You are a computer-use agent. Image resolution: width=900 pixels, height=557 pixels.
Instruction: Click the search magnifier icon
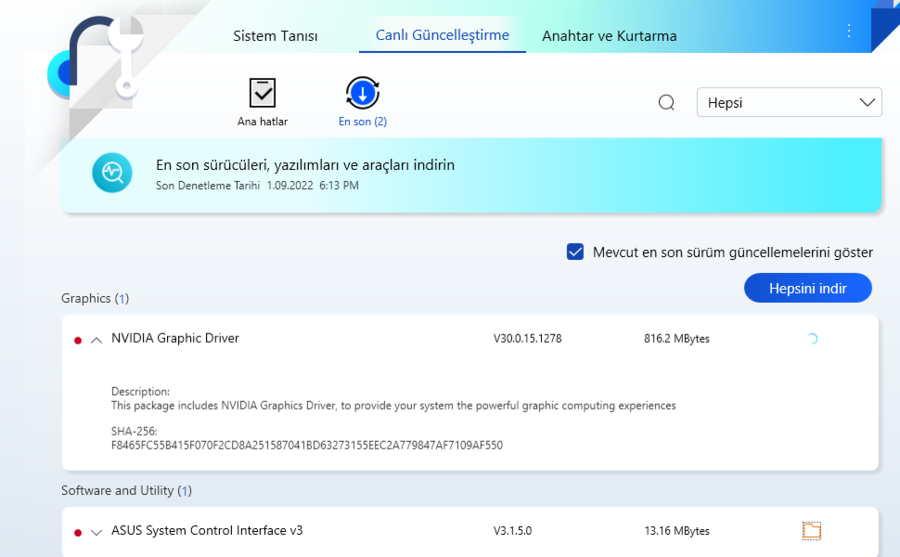667,103
